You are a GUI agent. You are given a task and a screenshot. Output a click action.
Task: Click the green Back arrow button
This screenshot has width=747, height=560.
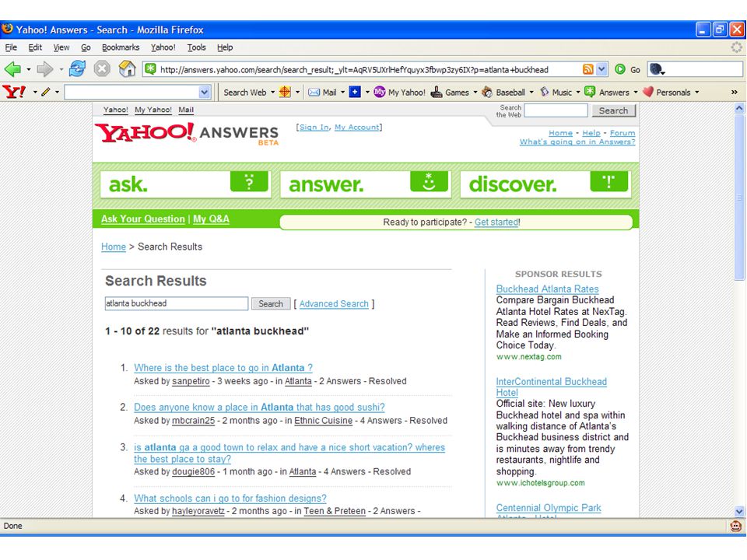pos(13,69)
